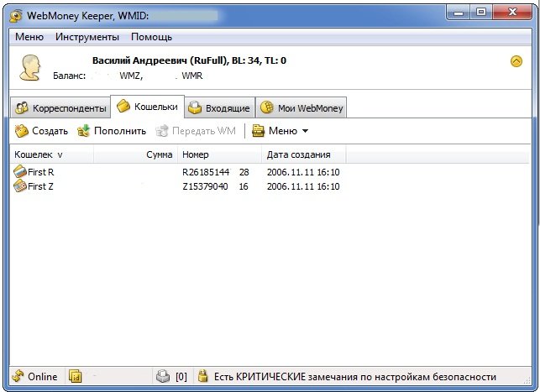The height and width of the screenshot is (392, 540).
Task: Sort by the Сумма column header
Action: (x=136, y=154)
